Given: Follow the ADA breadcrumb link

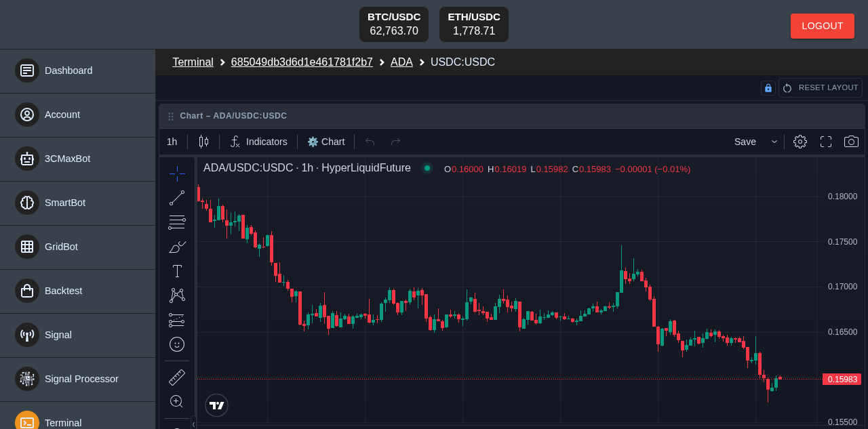Looking at the screenshot, I should (x=401, y=62).
